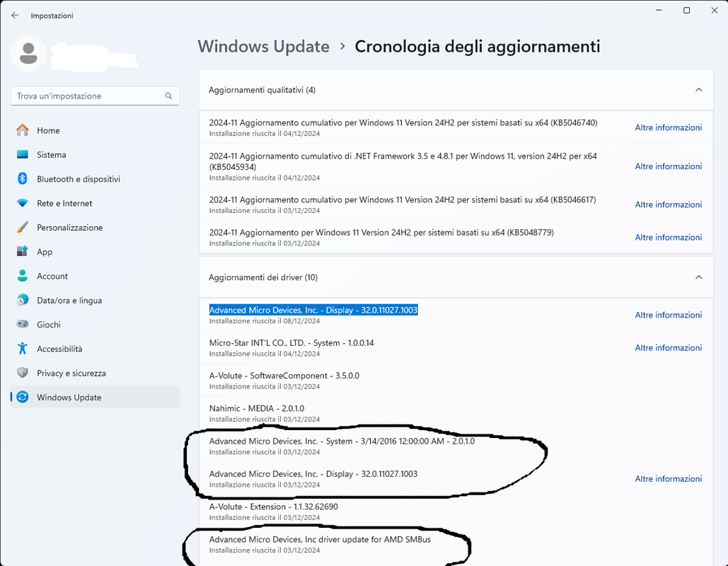Click the Rete e Internet wifi icon
728x566 pixels.
click(x=23, y=203)
